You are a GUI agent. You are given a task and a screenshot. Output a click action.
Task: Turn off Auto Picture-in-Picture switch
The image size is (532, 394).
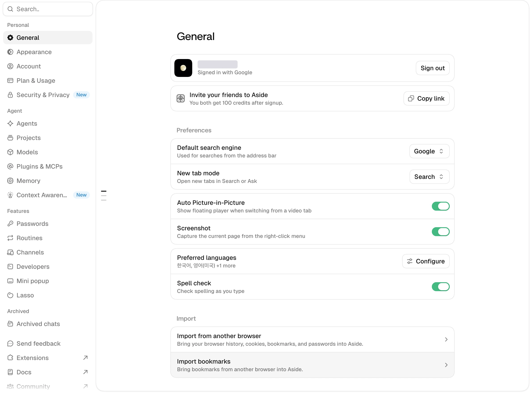click(441, 206)
